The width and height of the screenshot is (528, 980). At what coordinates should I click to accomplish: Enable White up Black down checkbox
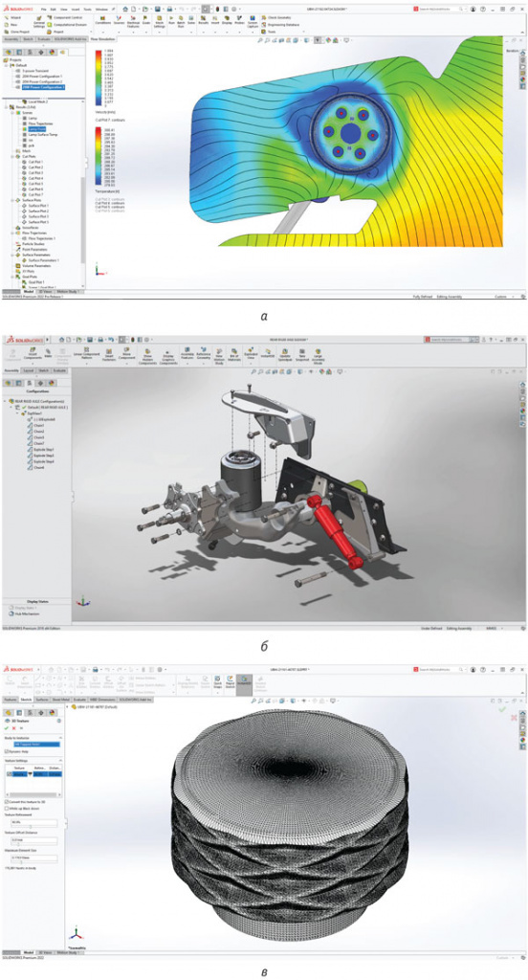7,808
